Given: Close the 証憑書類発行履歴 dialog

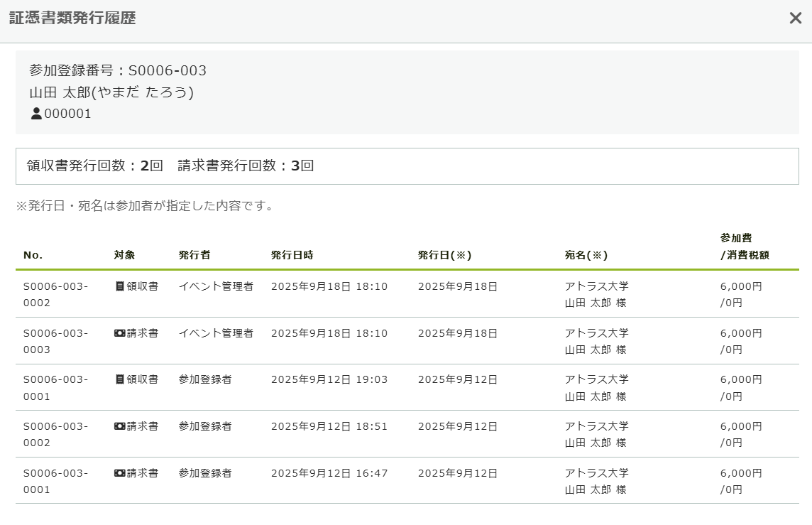Looking at the screenshot, I should pyautogui.click(x=795, y=18).
